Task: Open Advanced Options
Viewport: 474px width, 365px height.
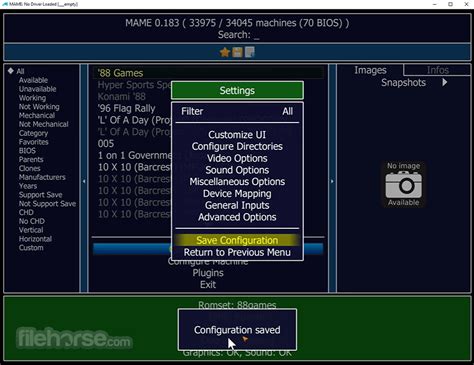Action: 237,217
